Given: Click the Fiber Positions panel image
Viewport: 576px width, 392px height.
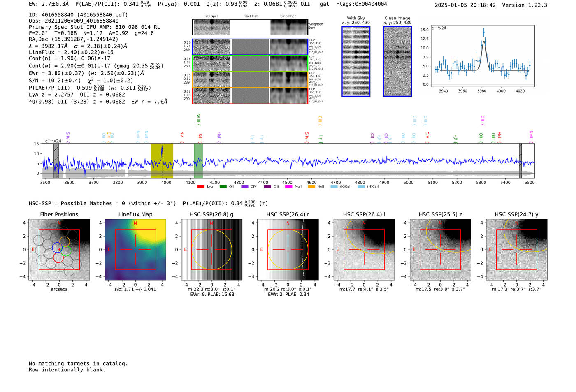Looking at the screenshot, I should coord(59,249).
